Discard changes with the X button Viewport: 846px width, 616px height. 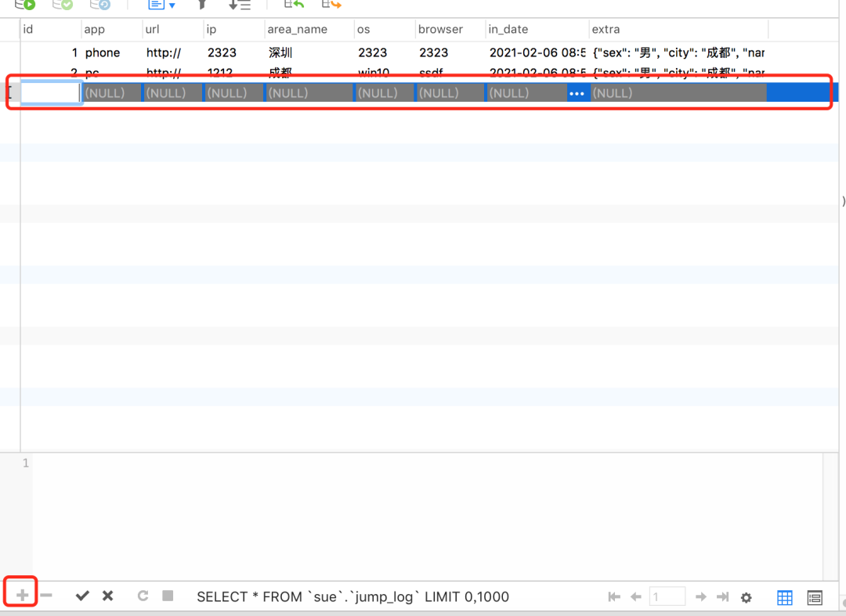click(108, 596)
